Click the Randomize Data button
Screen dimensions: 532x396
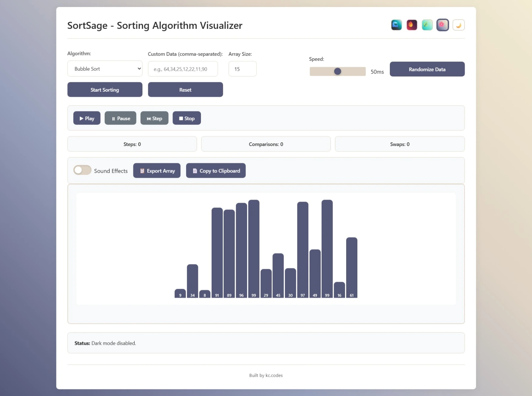[427, 69]
